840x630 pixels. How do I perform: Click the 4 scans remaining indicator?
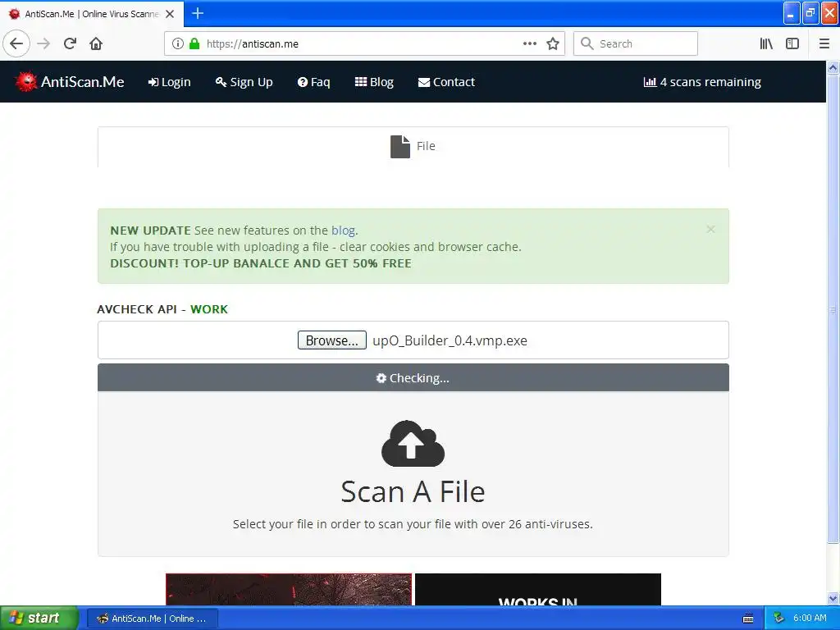(x=702, y=82)
